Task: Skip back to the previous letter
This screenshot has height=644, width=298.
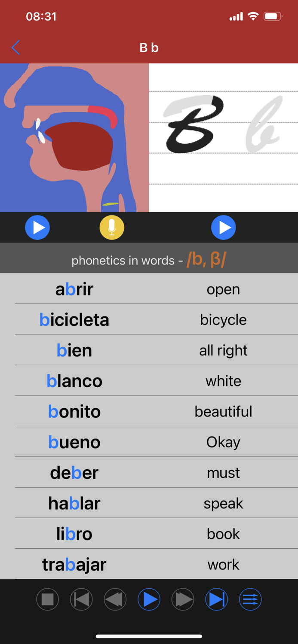Action: coord(81,599)
